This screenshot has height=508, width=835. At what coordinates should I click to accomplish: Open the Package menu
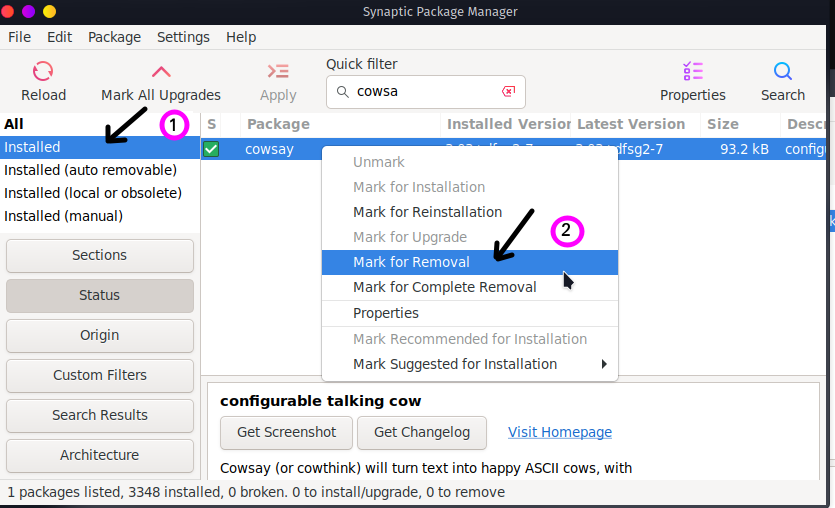click(x=114, y=37)
